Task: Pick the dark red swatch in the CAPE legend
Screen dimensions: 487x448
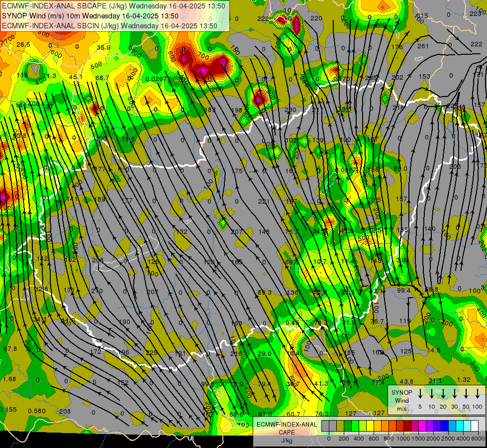Action: coord(407,426)
